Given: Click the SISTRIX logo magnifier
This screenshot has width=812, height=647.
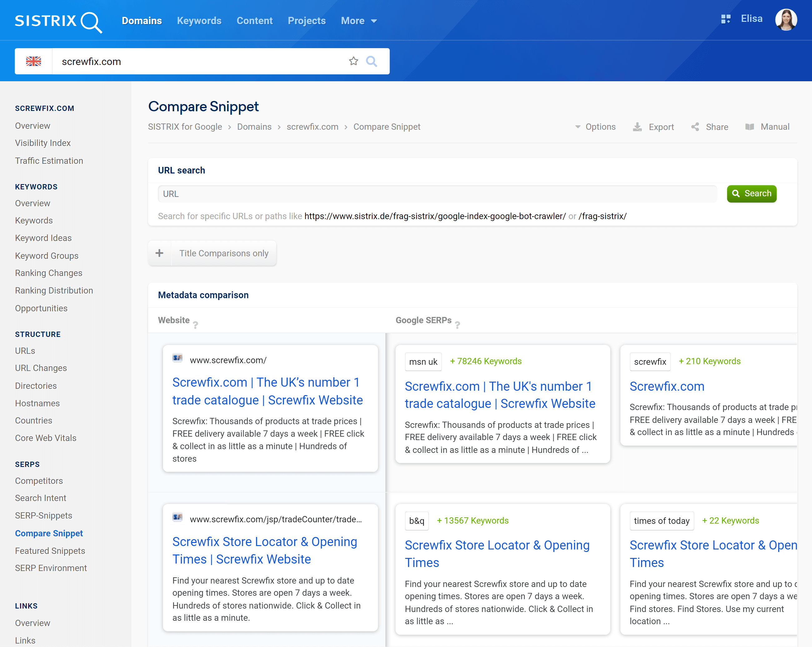Looking at the screenshot, I should 90,22.
